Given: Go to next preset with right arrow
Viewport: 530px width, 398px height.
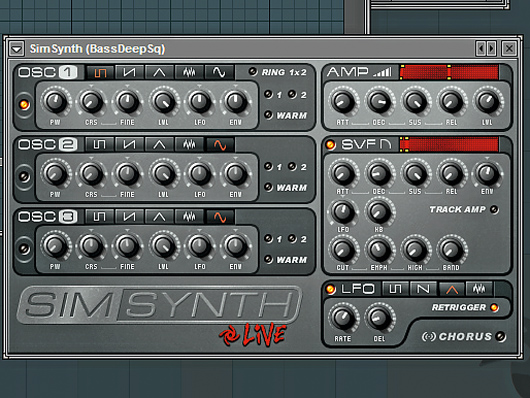Looking at the screenshot, I should pyautogui.click(x=491, y=49).
